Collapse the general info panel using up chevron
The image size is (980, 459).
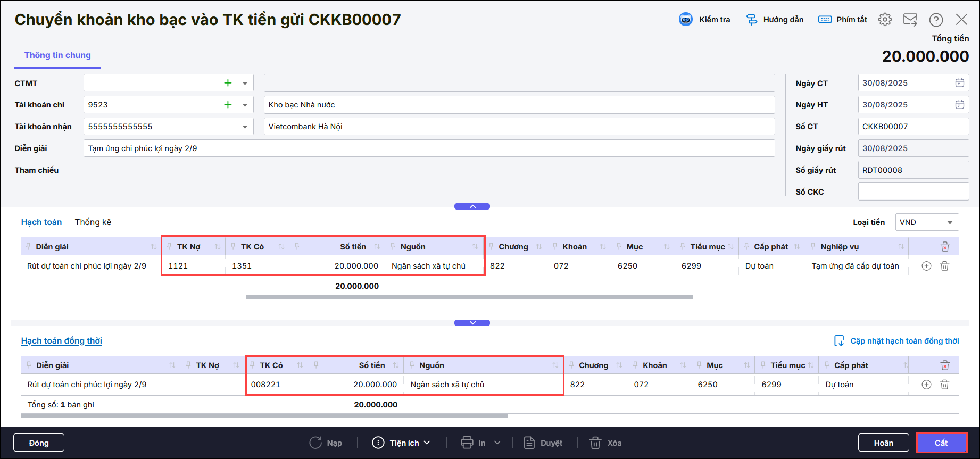click(x=472, y=206)
